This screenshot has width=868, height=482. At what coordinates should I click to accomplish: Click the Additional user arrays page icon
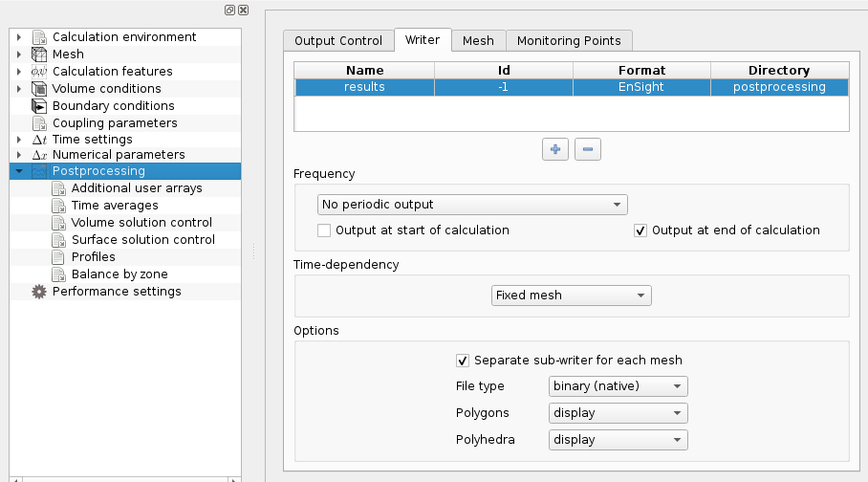point(58,188)
